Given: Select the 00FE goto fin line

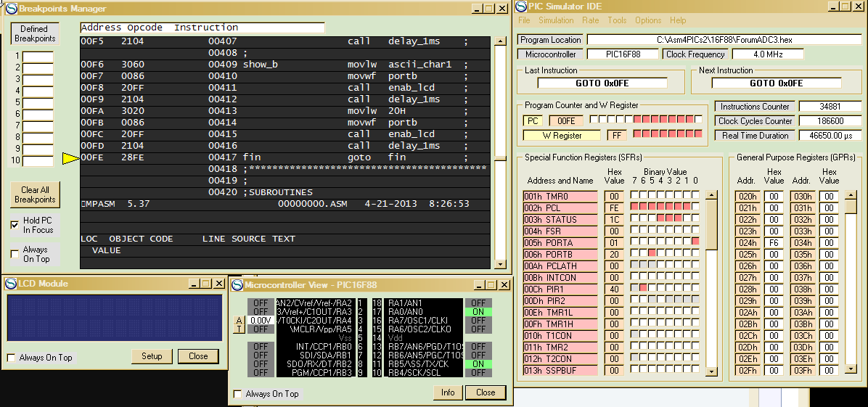Looking at the screenshot, I should 285,158.
